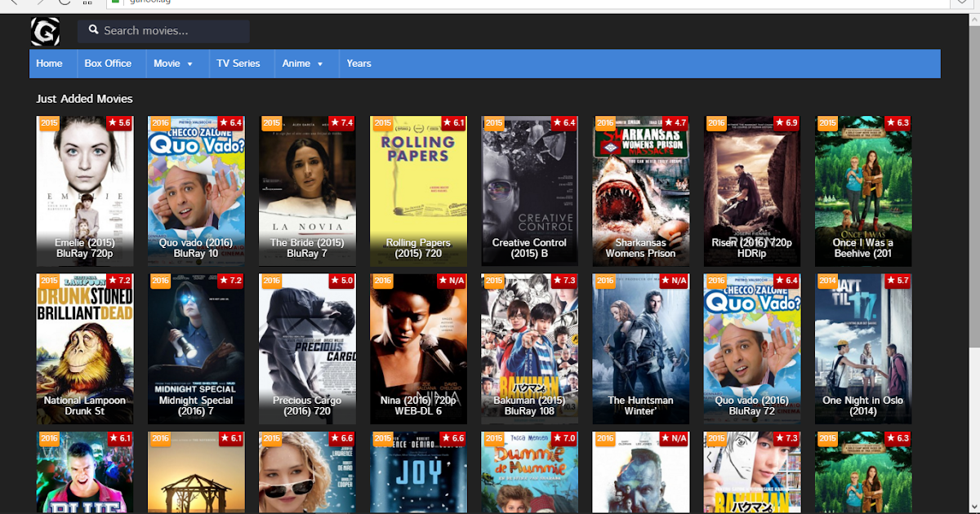Open the Years menu item

[359, 64]
